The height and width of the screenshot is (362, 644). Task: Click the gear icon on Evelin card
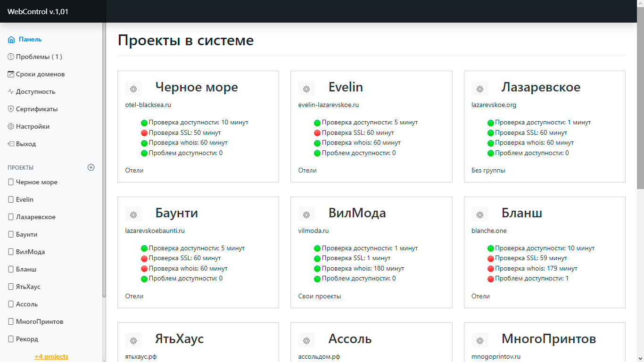pyautogui.click(x=306, y=89)
